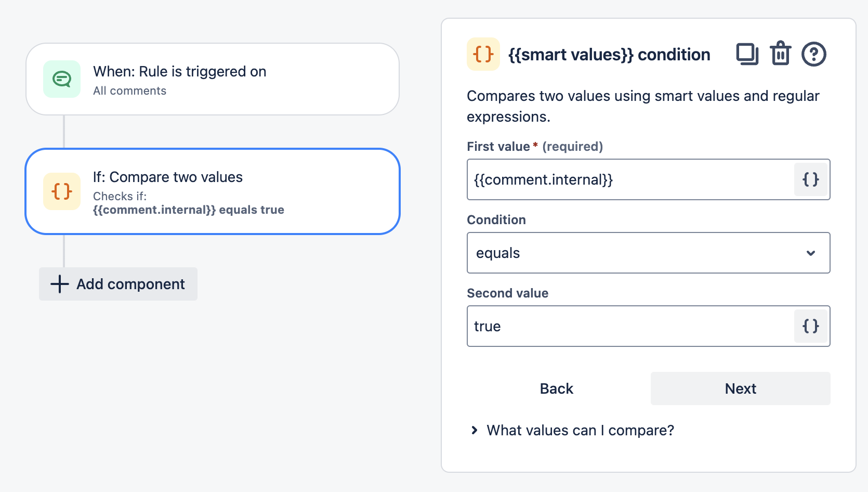
Task: Delete the condition with the trash icon
Action: [x=780, y=54]
